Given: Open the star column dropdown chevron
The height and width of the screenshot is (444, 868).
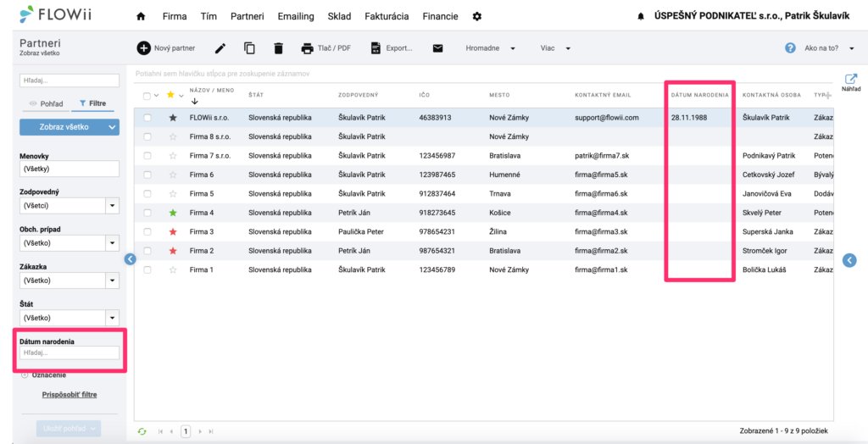Looking at the screenshot, I should point(181,96).
